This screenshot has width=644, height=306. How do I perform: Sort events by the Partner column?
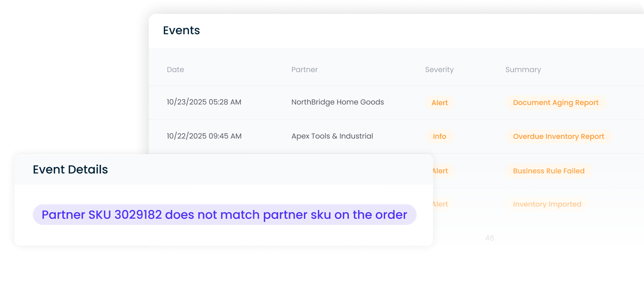(304, 69)
